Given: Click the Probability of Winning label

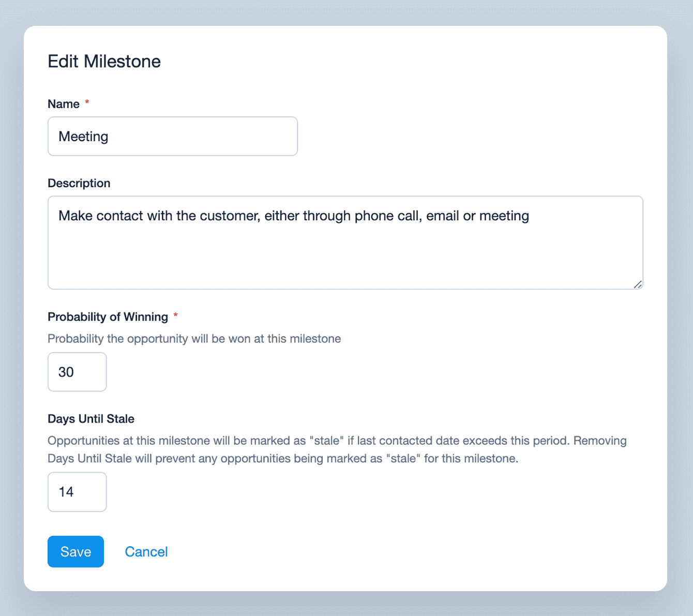Looking at the screenshot, I should pyautogui.click(x=108, y=317).
